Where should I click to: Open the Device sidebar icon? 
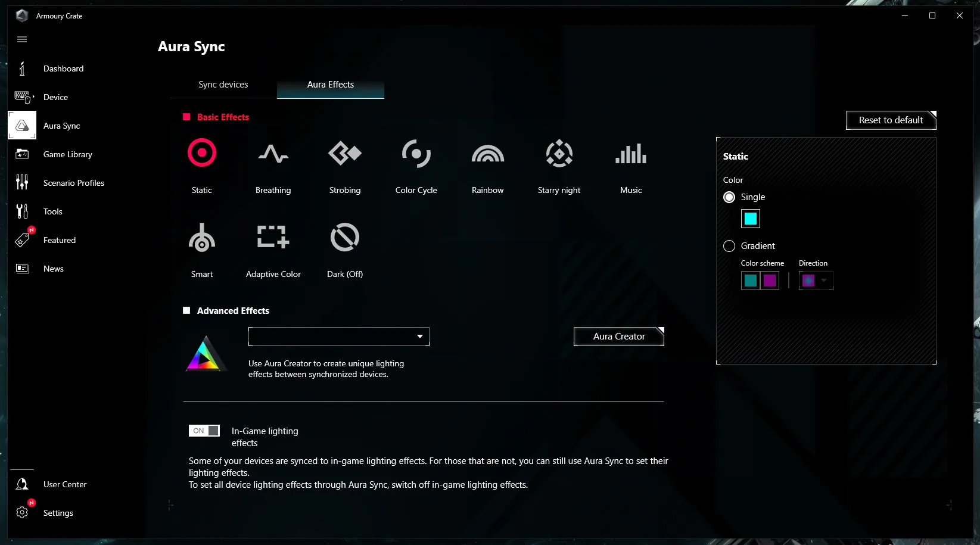(x=23, y=97)
